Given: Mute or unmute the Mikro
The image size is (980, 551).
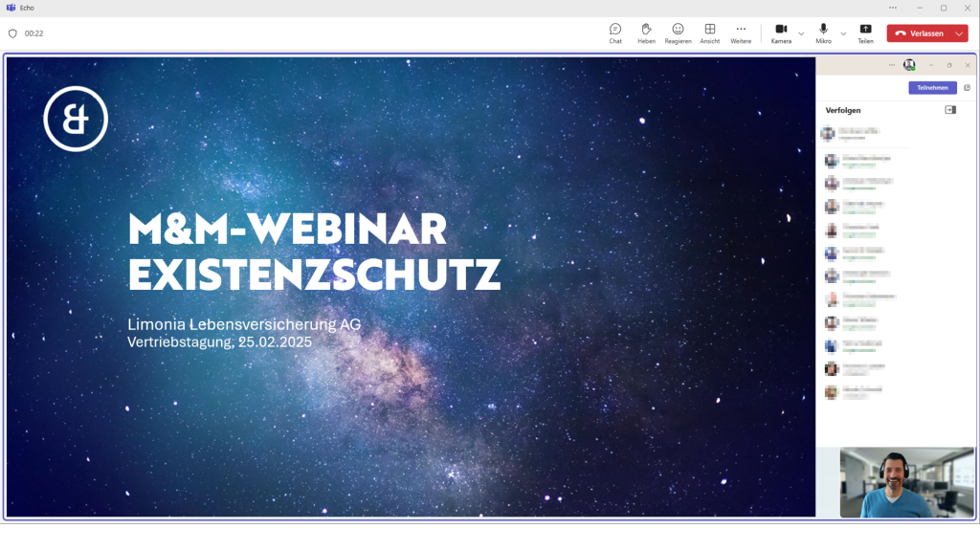Looking at the screenshot, I should (823, 33).
